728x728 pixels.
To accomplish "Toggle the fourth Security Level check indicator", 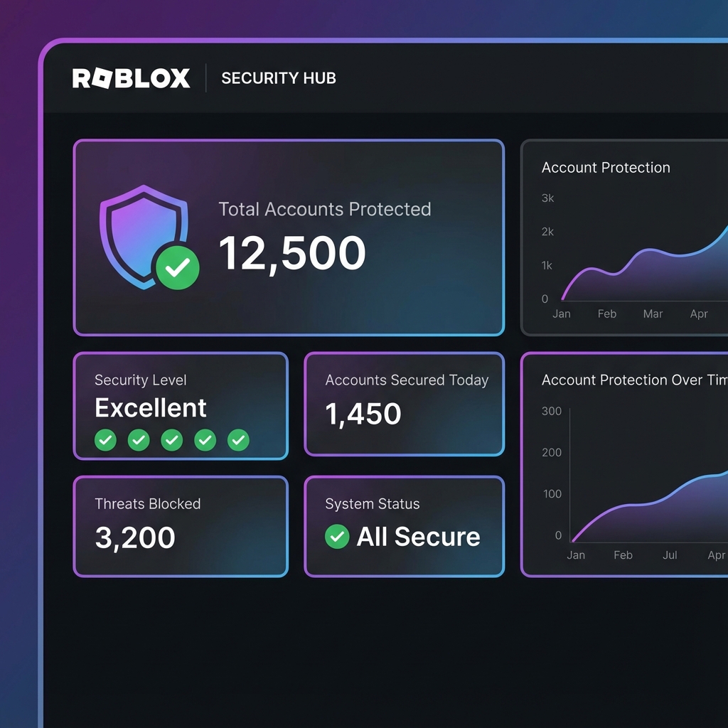I will coord(205,440).
